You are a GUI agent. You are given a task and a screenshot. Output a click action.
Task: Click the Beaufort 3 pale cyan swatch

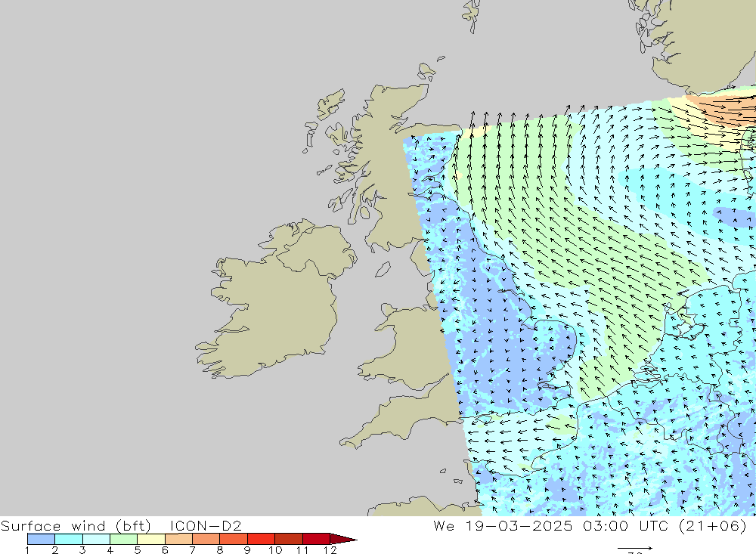pyautogui.click(x=96, y=539)
